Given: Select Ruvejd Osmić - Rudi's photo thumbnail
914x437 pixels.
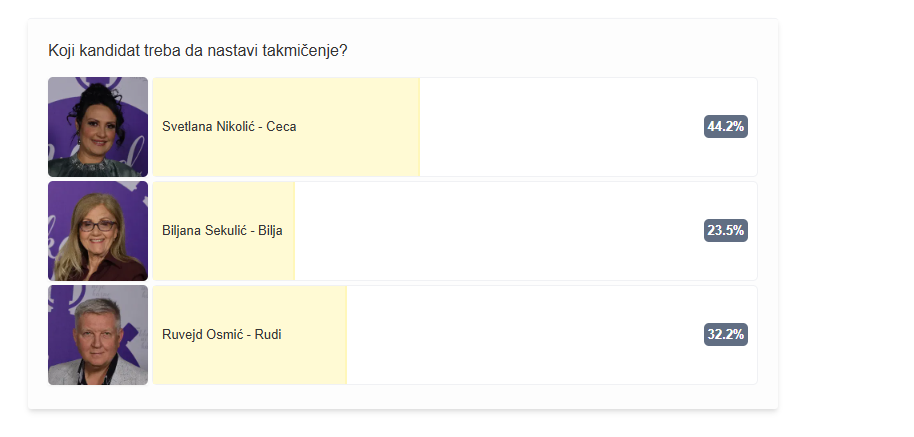Looking at the screenshot, I should coord(98,335).
